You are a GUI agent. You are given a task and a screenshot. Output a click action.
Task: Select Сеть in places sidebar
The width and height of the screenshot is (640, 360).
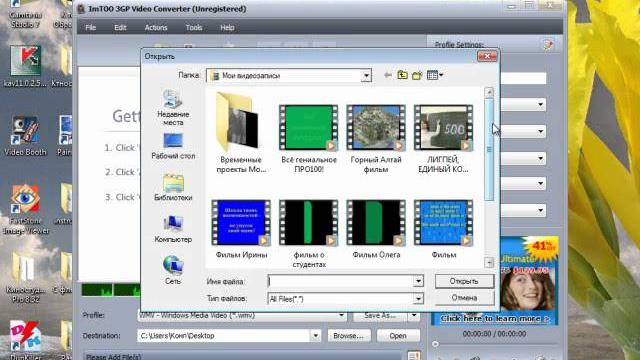173,270
